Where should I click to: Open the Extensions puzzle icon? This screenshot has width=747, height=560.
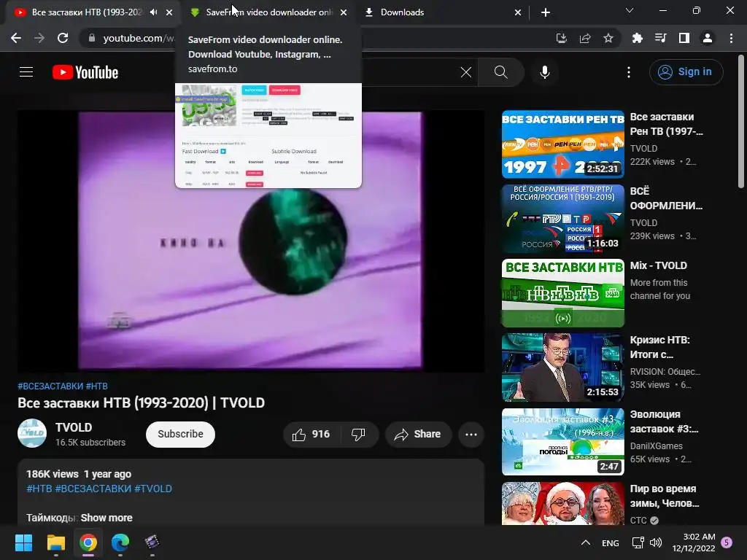tap(638, 38)
